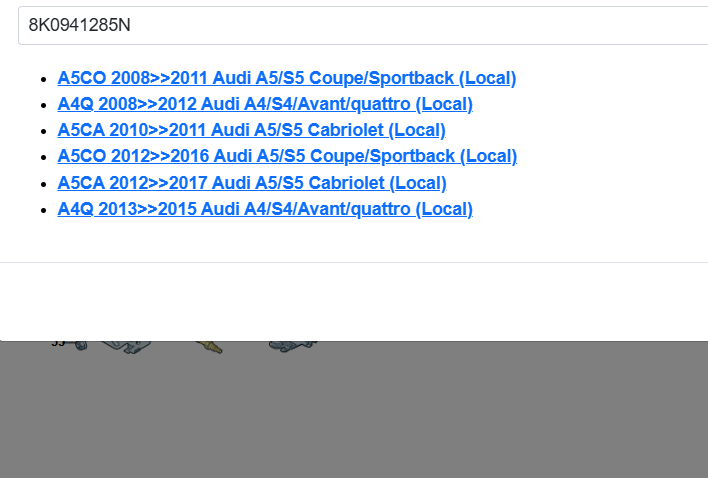Select A5CA 2012>>2017 Audi A5/S5 Cabriolet link

coord(252,183)
